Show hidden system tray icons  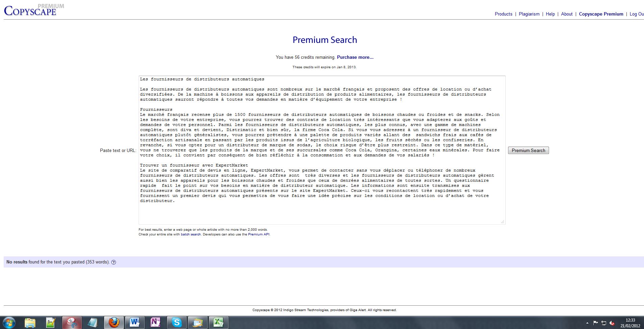tap(587, 323)
